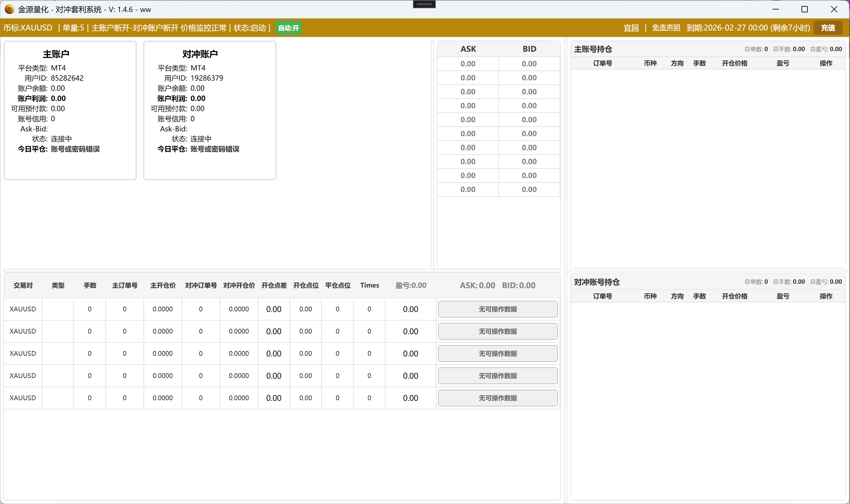Click the main account user ID 85282642
Viewport: 850px width, 504px height.
coord(67,78)
